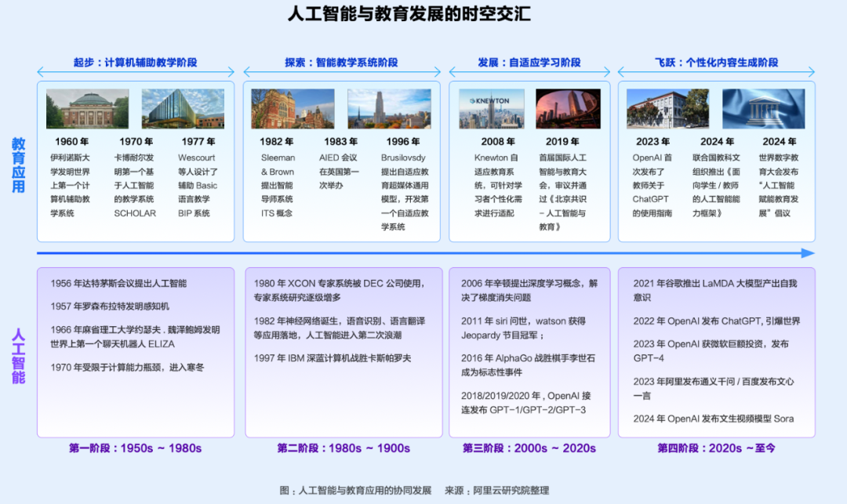Click the tall tower skyline photo above 1996年
This screenshot has width=847, height=504.
click(390, 108)
